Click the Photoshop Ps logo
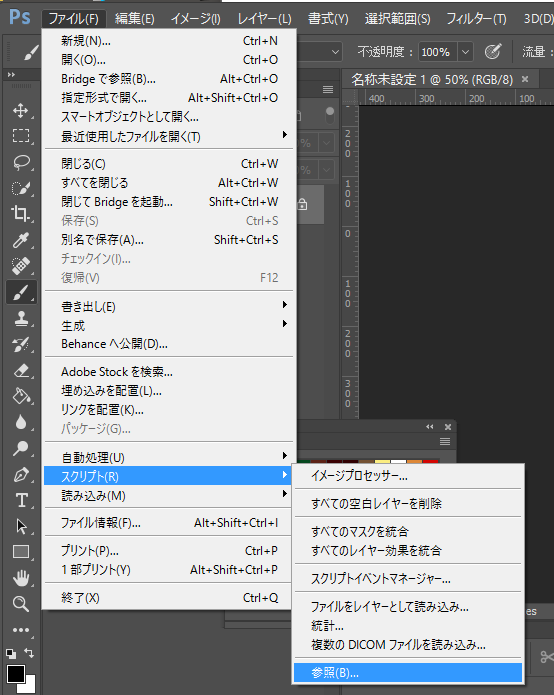554x695 pixels. point(20,18)
